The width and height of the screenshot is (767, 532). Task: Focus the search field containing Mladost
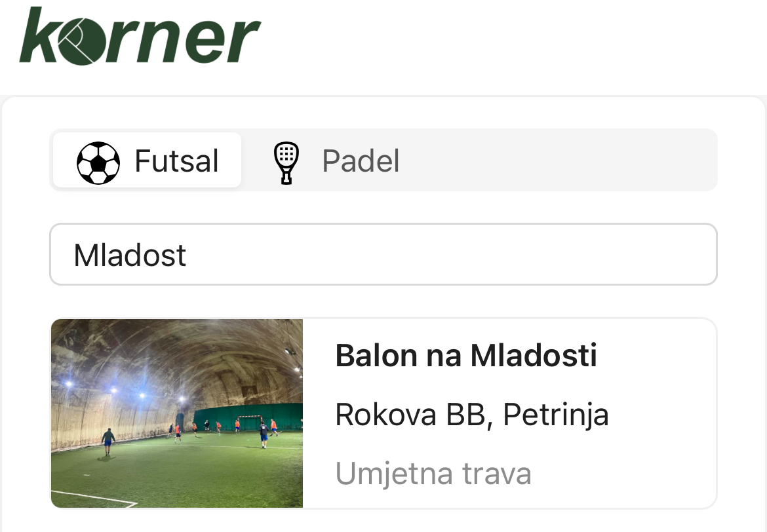point(383,255)
